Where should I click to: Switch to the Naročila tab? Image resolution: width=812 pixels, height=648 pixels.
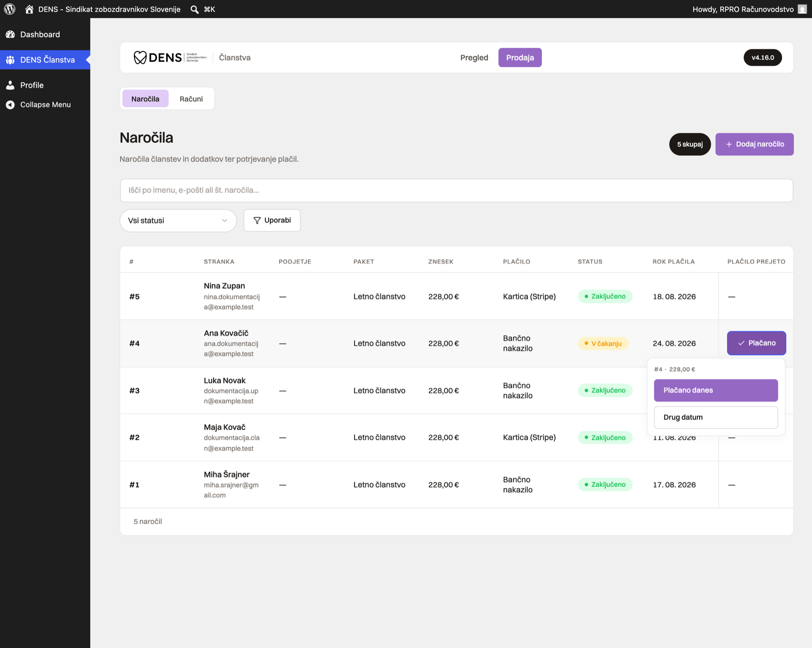coord(145,98)
